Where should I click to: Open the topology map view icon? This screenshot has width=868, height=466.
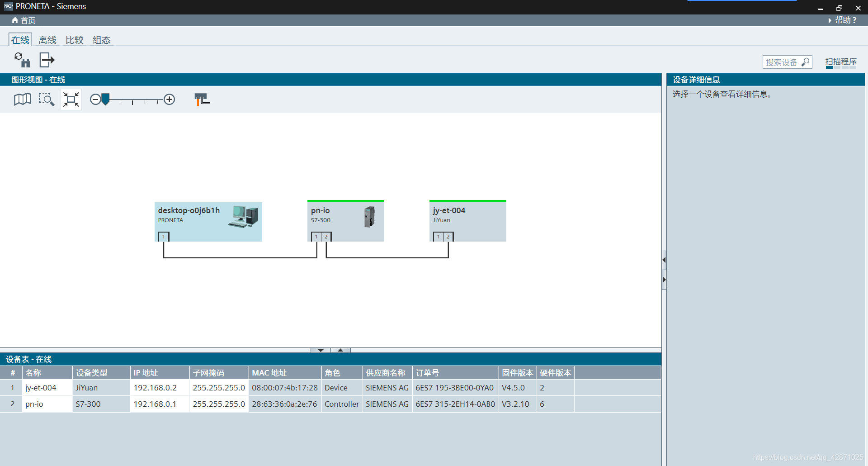point(23,100)
